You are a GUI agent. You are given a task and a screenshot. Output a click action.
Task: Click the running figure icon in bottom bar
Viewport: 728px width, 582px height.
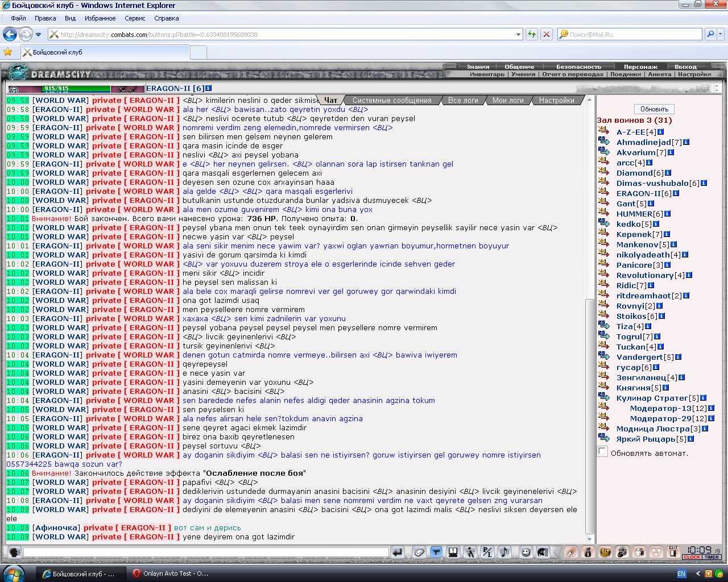tap(470, 552)
